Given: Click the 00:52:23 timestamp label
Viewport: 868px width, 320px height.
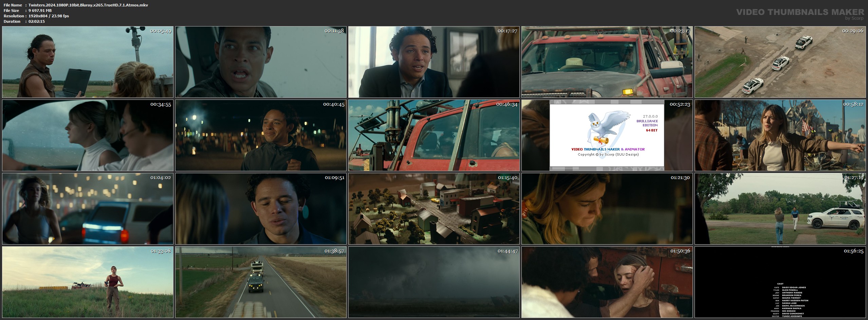Looking at the screenshot, I should pos(680,104).
